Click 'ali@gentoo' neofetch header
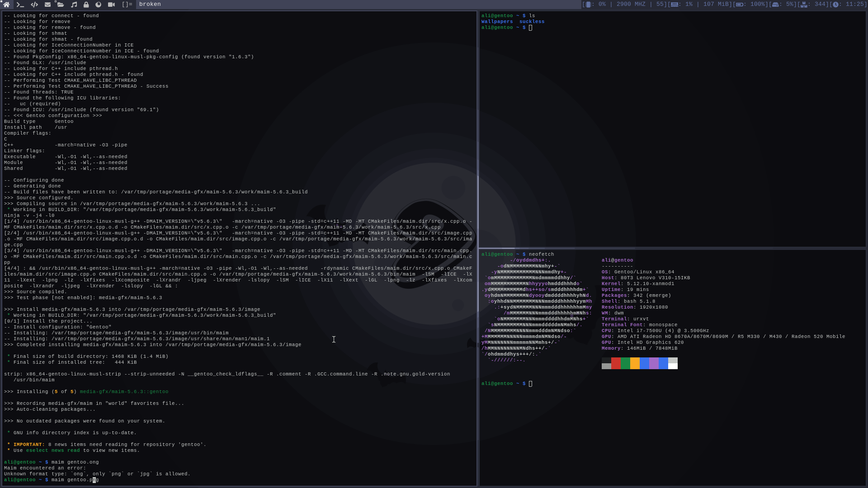This screenshot has height=488, width=868. coord(617,260)
